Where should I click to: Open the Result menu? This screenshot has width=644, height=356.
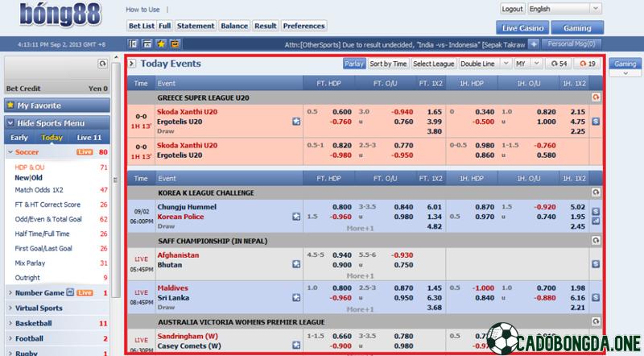266,26
